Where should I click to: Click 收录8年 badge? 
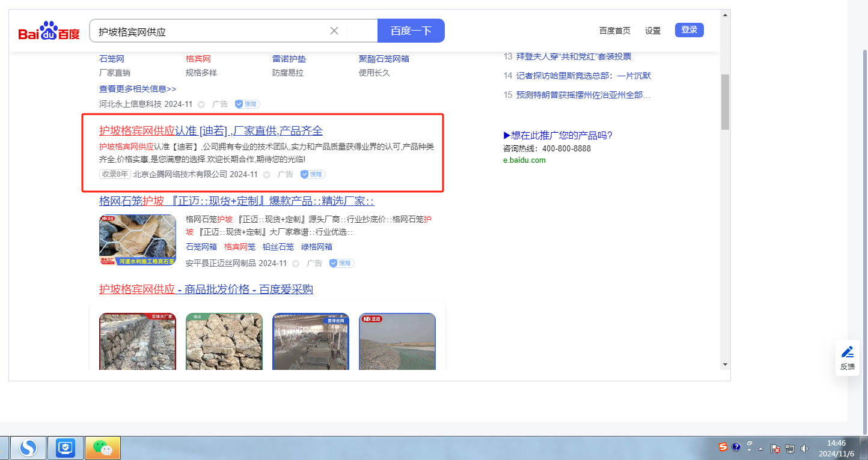point(115,174)
